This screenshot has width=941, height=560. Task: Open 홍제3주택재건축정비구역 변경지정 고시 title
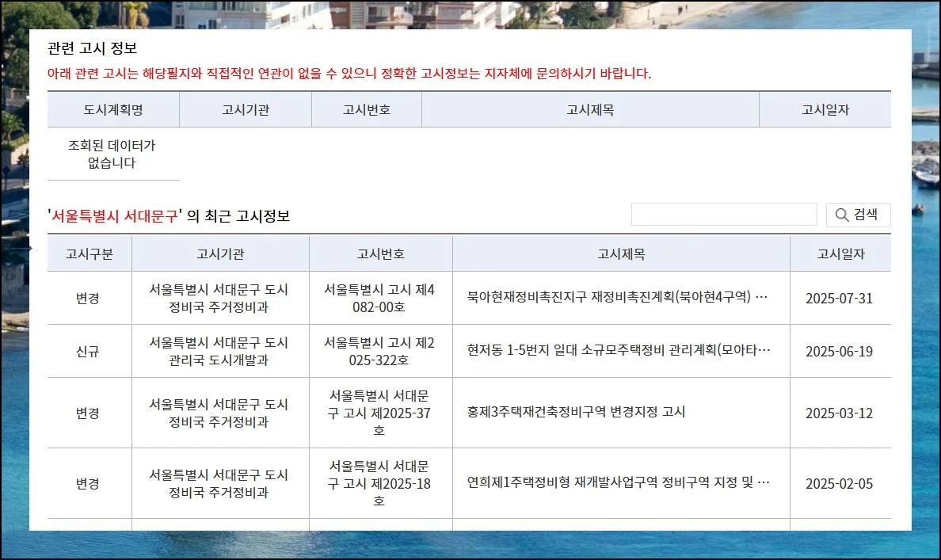click(576, 412)
